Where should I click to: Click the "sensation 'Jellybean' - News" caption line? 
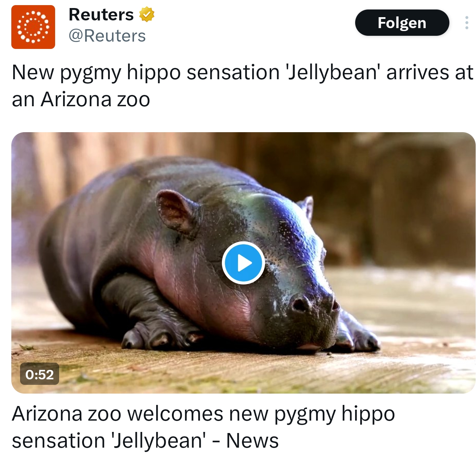coord(145,441)
